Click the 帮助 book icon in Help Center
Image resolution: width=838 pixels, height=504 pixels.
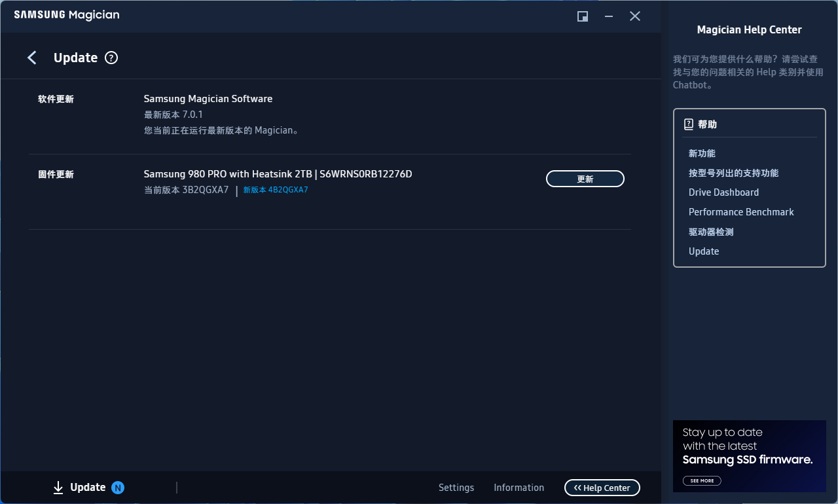click(x=688, y=124)
